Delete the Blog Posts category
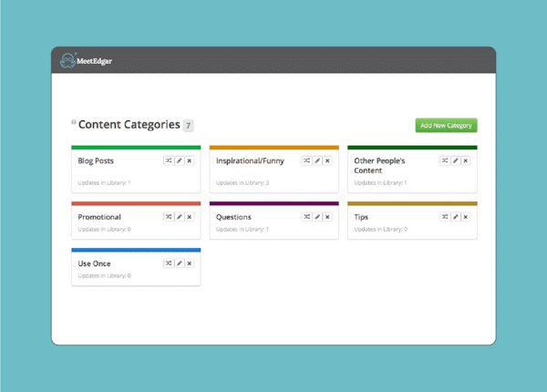The height and width of the screenshot is (392, 547). point(190,160)
